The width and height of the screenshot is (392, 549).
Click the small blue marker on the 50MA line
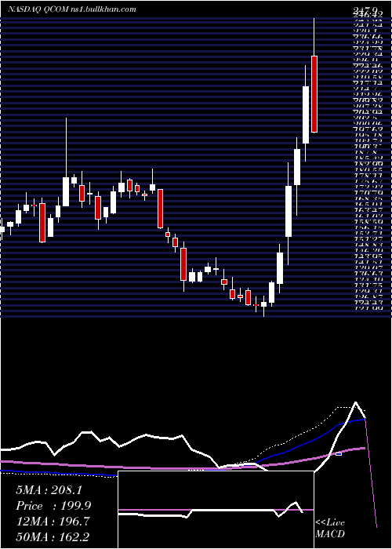[339, 454]
